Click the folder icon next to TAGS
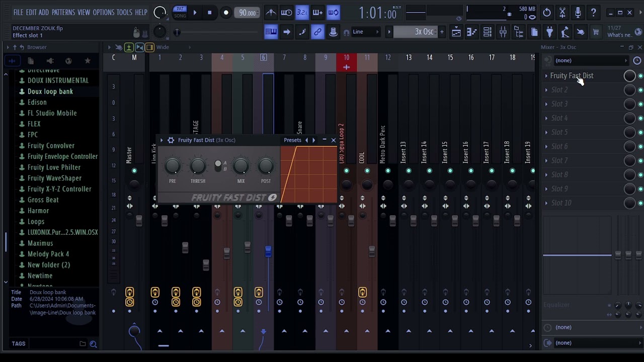This screenshot has height=362, width=644. (83, 344)
